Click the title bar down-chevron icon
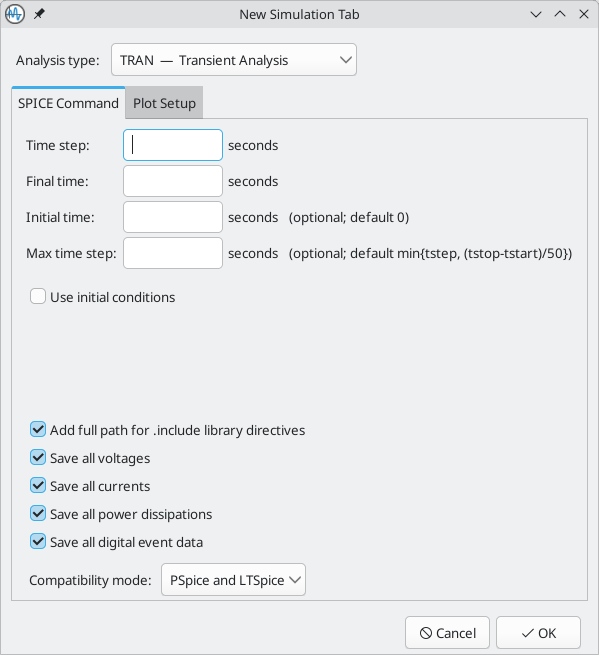Screen dimensions: 599x655 pyautogui.click(x=536, y=14)
